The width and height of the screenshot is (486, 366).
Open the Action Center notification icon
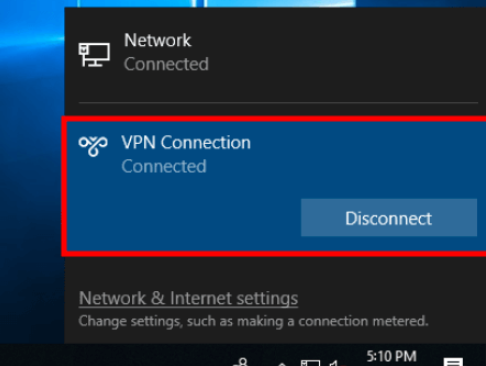tap(453, 362)
